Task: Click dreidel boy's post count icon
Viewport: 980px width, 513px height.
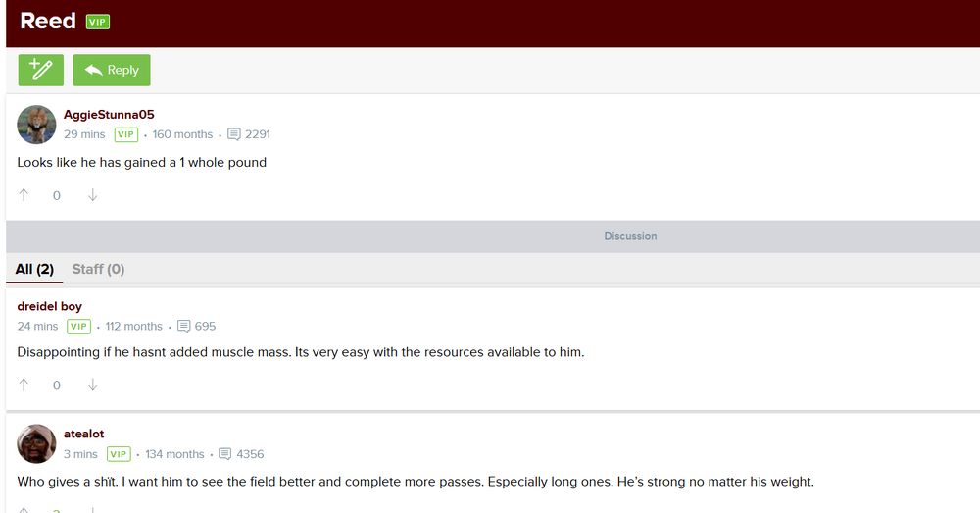Action: click(x=183, y=326)
